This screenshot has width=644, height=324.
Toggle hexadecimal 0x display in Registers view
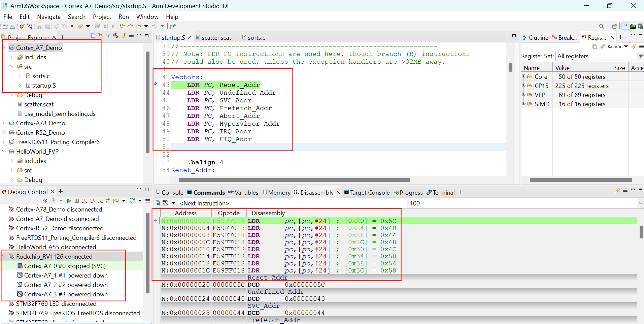[x=610, y=47]
